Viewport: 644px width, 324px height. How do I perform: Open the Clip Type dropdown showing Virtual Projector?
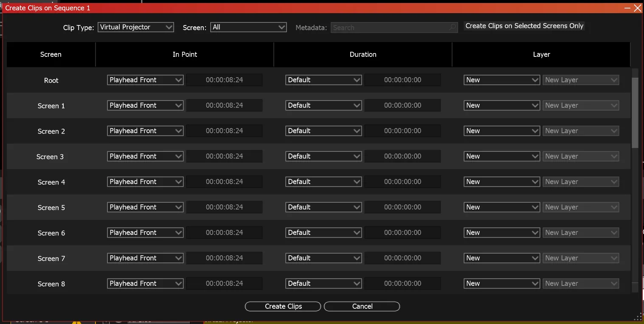[x=136, y=27]
